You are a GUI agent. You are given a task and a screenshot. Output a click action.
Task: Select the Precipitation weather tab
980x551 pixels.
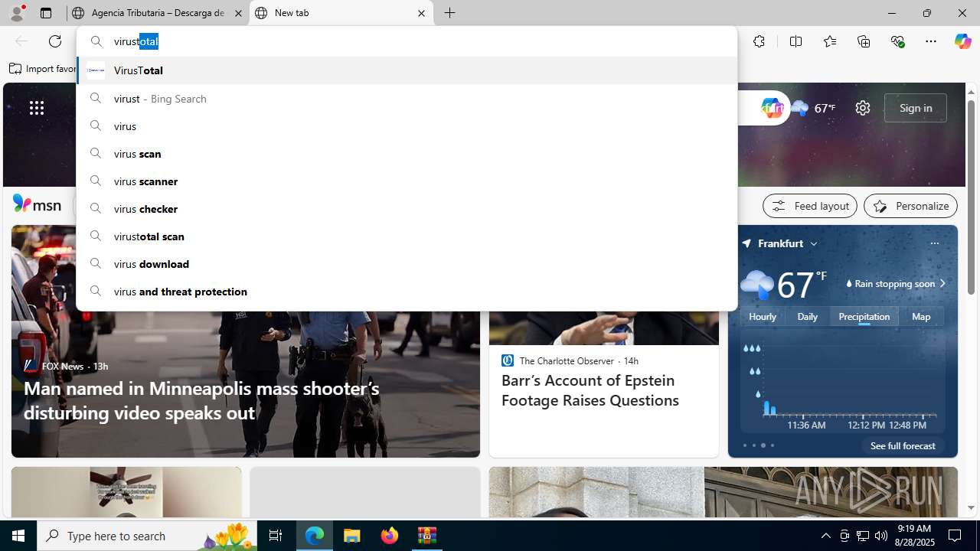[x=864, y=317]
